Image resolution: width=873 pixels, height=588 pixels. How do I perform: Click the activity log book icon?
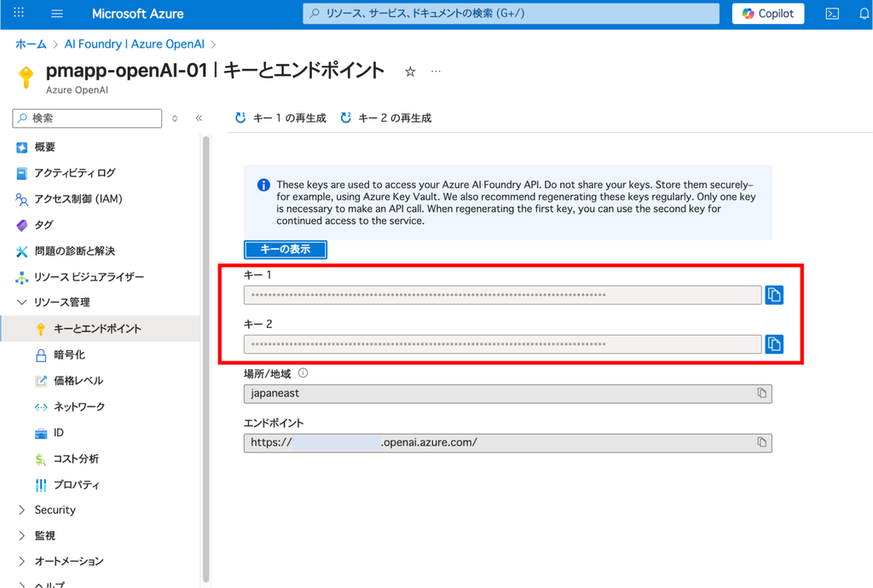pos(21,174)
